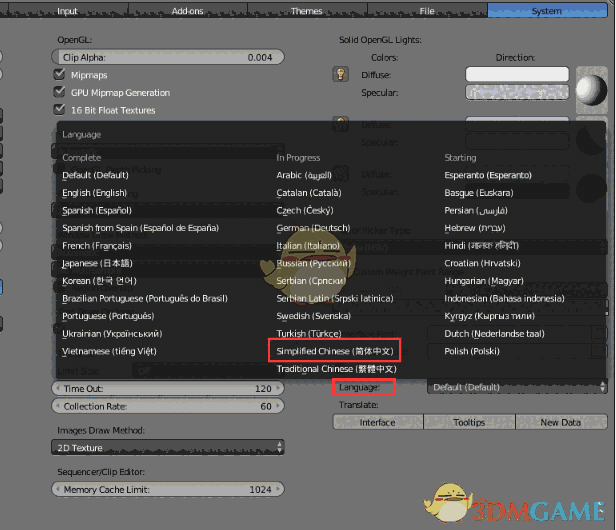
Task: Select Hindi language entry
Action: pos(482,246)
